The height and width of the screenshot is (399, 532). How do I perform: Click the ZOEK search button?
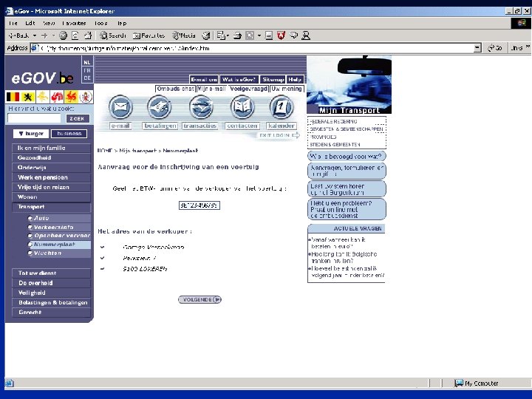tap(78, 118)
